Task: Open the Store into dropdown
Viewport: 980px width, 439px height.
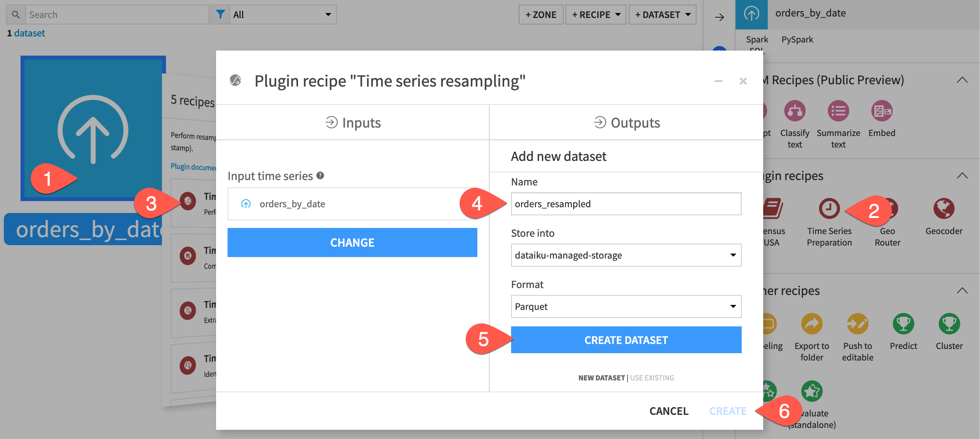Action: [626, 255]
